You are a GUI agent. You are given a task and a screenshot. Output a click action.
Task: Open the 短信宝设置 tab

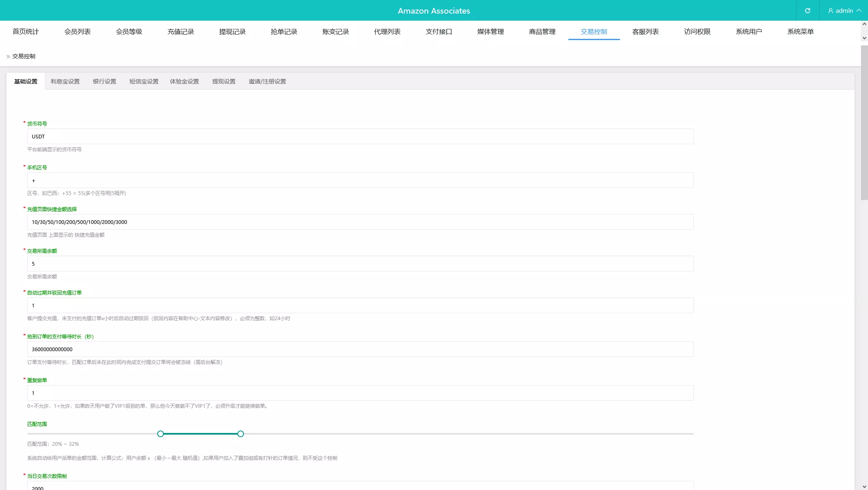pyautogui.click(x=143, y=81)
